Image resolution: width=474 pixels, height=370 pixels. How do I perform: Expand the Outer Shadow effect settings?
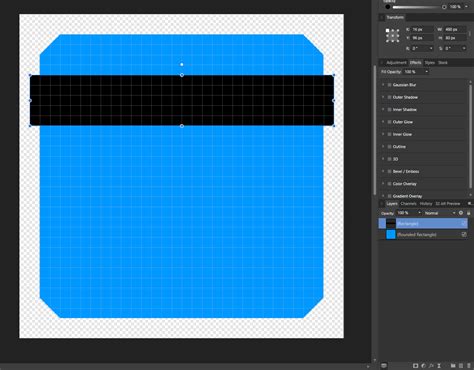(383, 97)
